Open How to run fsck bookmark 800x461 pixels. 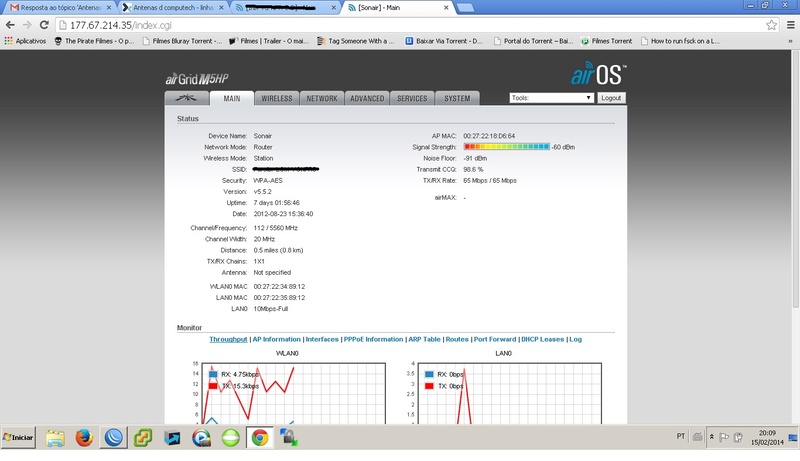(680, 41)
